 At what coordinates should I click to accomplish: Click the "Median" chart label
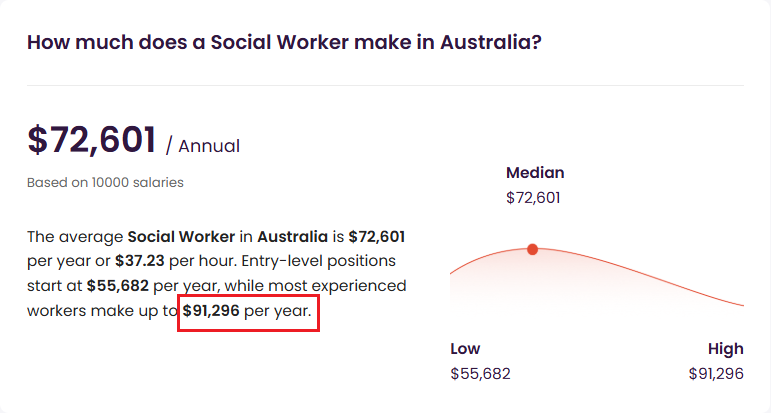535,173
